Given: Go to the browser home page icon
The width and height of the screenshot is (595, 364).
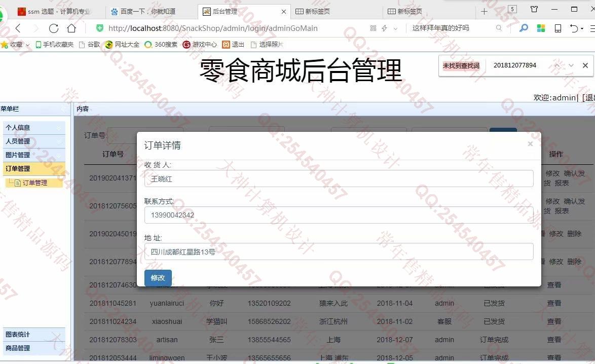Looking at the screenshot, I should pos(71,28).
